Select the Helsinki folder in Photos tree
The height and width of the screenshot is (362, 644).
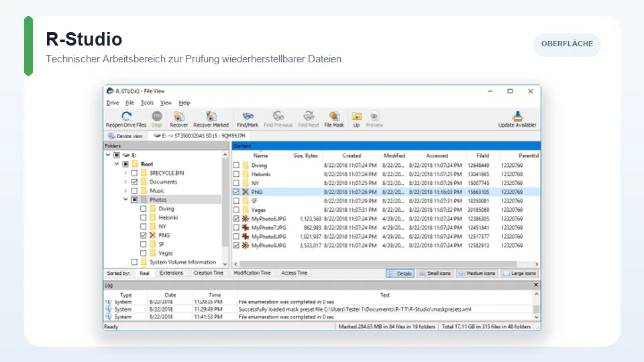point(168,217)
